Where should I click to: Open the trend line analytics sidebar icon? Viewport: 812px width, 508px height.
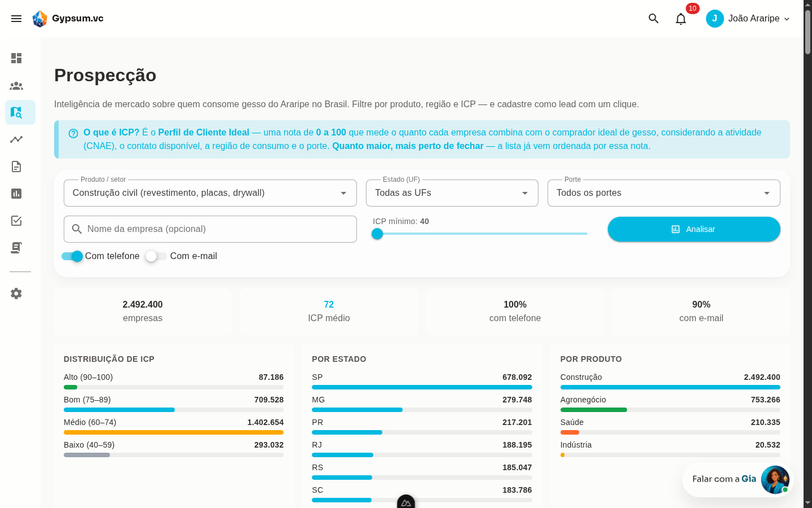coord(16,139)
